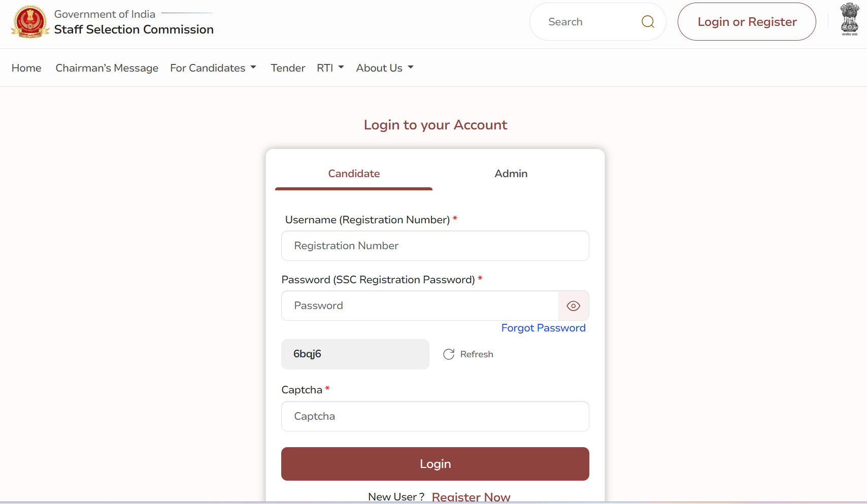
Task: Click the SSC emblem logo
Action: point(29,22)
